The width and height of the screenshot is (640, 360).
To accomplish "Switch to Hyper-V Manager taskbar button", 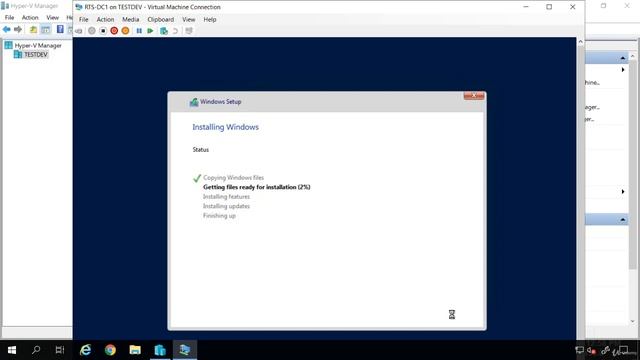I will 160,350.
